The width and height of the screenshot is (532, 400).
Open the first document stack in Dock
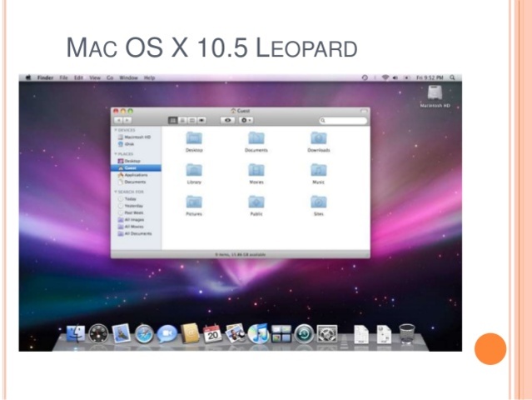tap(361, 334)
